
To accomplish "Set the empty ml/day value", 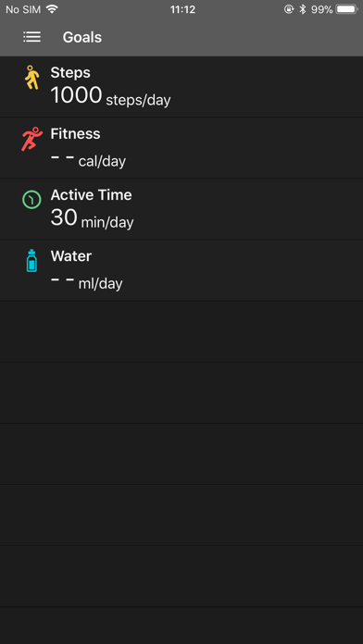I will click(x=87, y=281).
